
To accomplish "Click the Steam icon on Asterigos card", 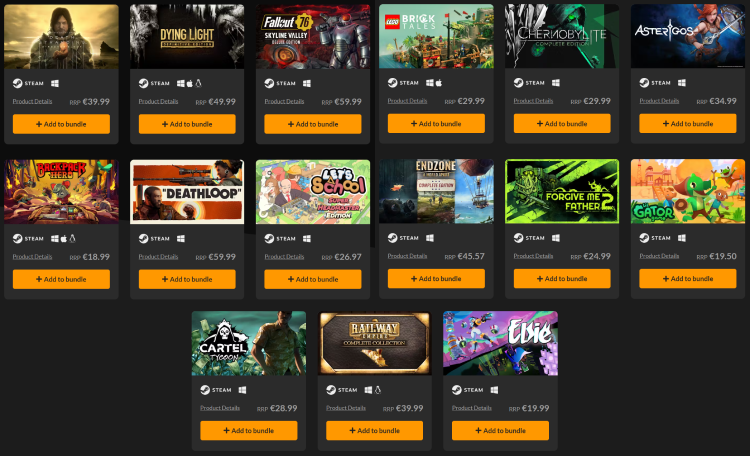I will tap(644, 83).
